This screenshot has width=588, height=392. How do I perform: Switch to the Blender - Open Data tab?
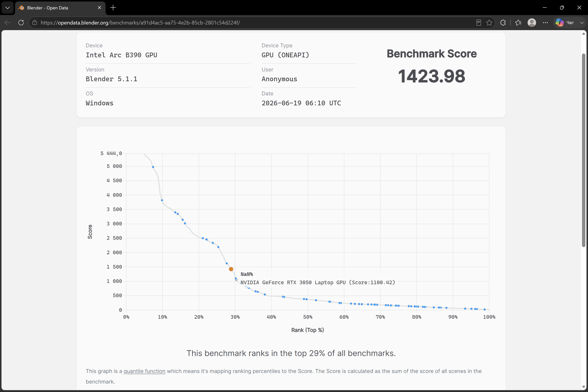click(x=60, y=8)
